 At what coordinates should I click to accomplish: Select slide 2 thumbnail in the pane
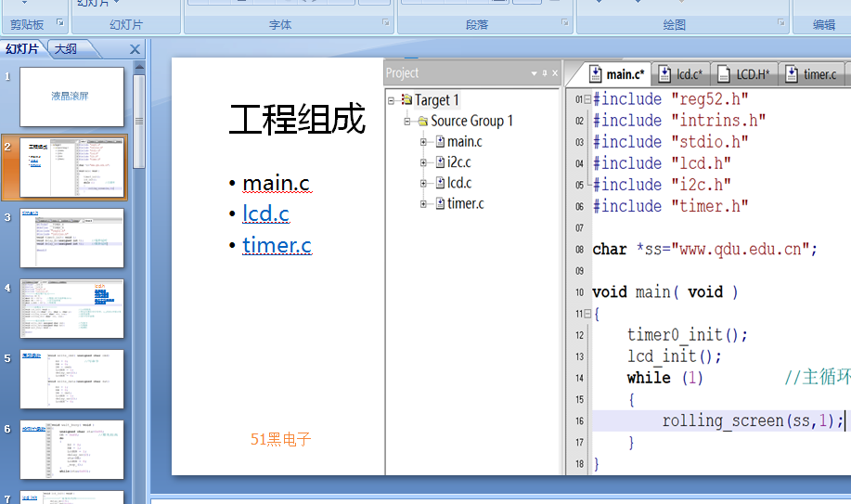click(x=71, y=167)
